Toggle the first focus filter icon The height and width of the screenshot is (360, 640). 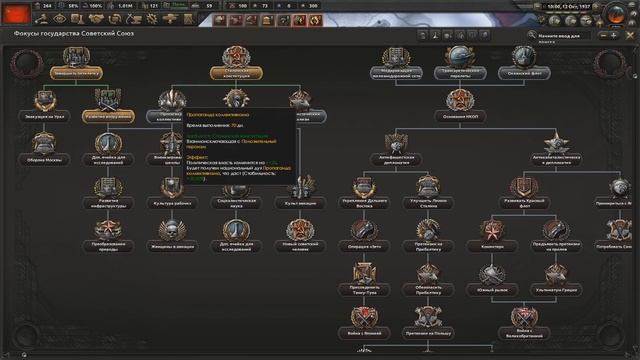tap(423, 36)
